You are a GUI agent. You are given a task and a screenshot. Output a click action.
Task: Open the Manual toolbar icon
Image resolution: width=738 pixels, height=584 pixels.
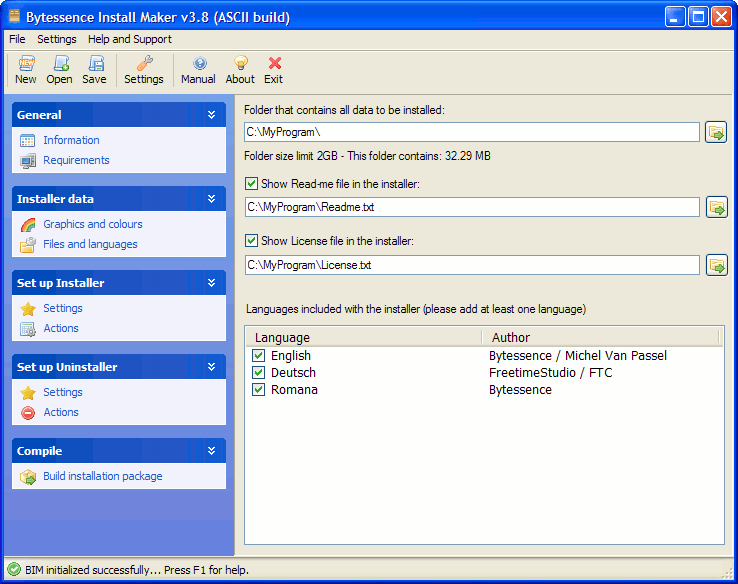coord(200,64)
